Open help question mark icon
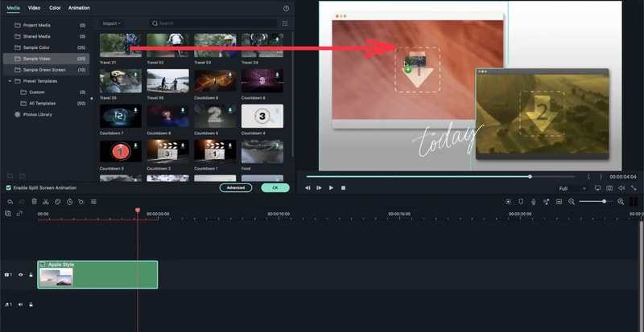The height and width of the screenshot is (332, 644). [x=287, y=8]
